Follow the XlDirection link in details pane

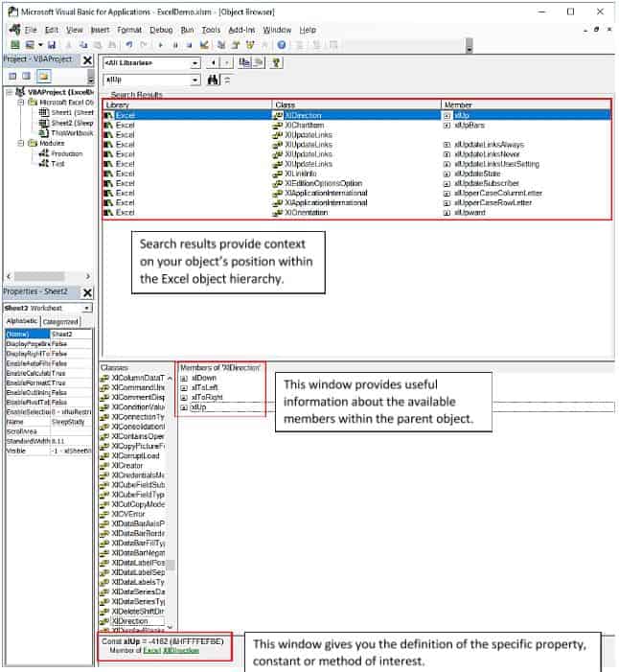pos(181,650)
